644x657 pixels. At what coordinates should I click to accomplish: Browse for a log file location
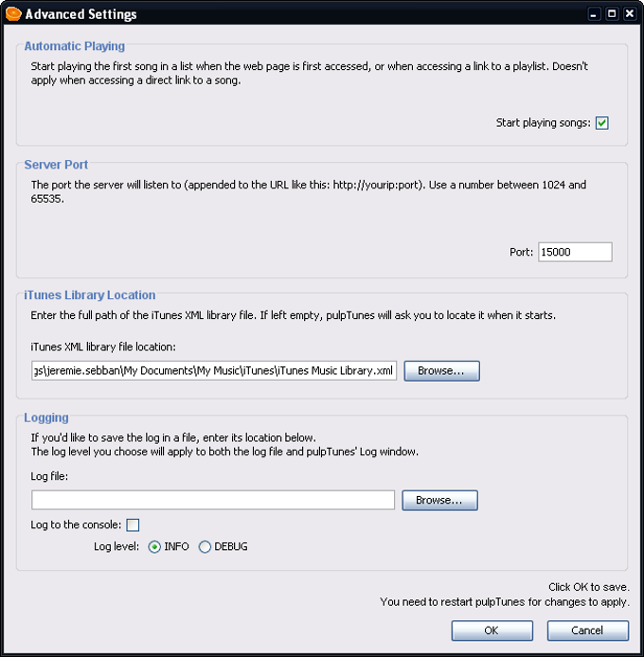(x=439, y=500)
